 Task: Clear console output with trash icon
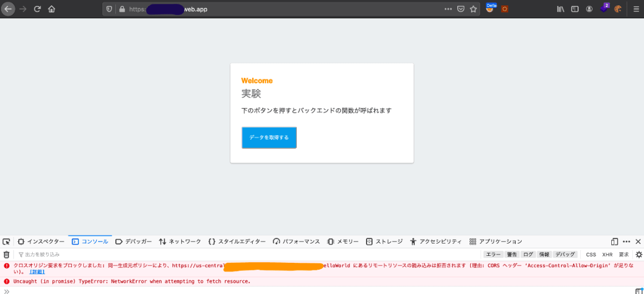click(6, 255)
